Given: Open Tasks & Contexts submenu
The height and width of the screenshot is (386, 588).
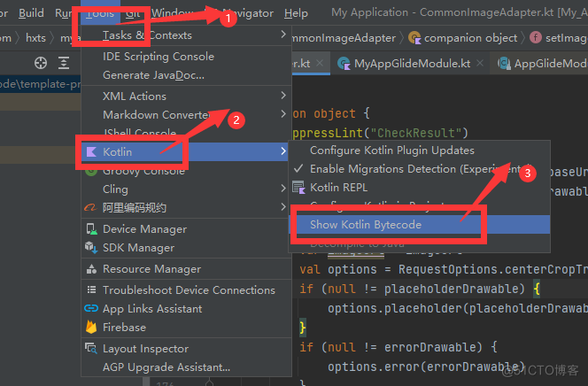Looking at the screenshot, I should coord(186,35).
